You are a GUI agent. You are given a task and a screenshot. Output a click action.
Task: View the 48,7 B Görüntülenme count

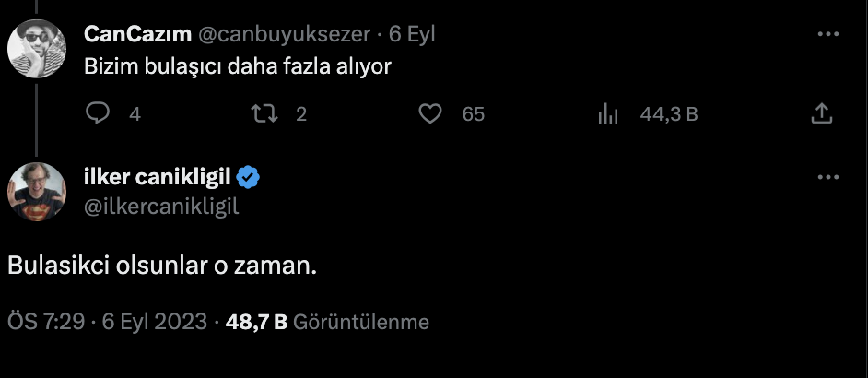point(327,322)
